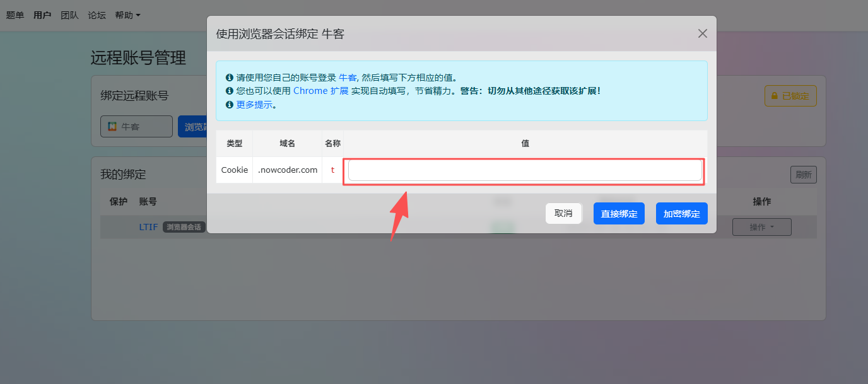This screenshot has width=868, height=384.
Task: Click the .nowcoder.com domain cell
Action: [288, 170]
